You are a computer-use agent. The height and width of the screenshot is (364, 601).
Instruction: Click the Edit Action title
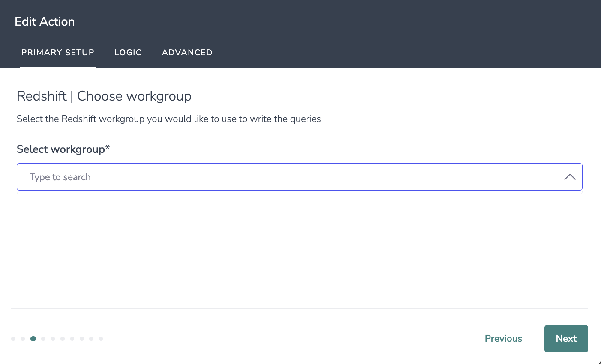[45, 22]
